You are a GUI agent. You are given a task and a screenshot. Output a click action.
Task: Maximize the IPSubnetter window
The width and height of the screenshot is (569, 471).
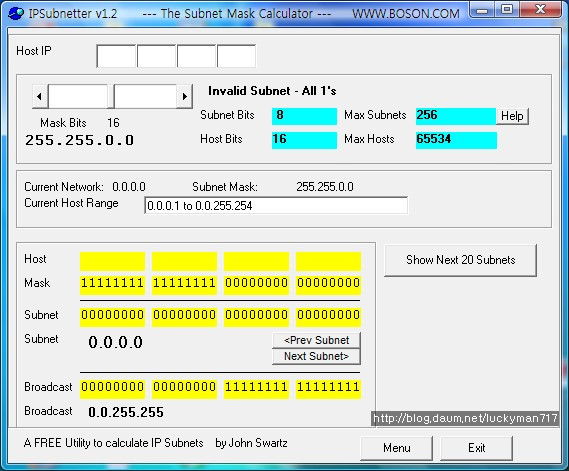(x=507, y=9)
